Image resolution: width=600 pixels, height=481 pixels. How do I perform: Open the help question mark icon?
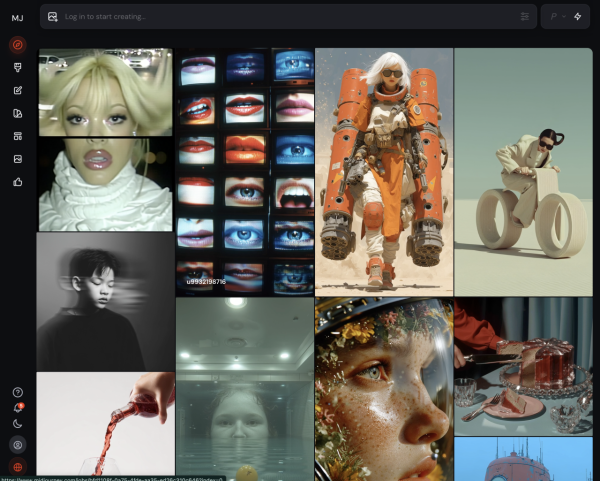17,392
